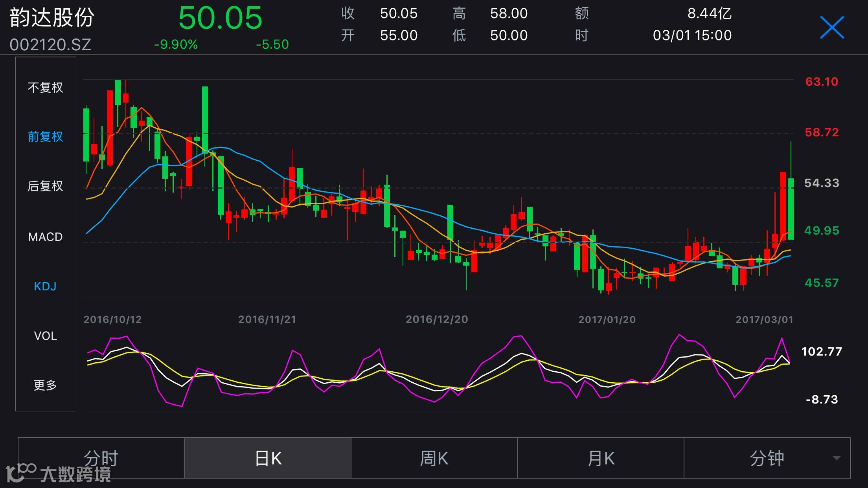This screenshot has height=488, width=868.
Task: Tap the current price 50.05
Action: click(x=220, y=18)
